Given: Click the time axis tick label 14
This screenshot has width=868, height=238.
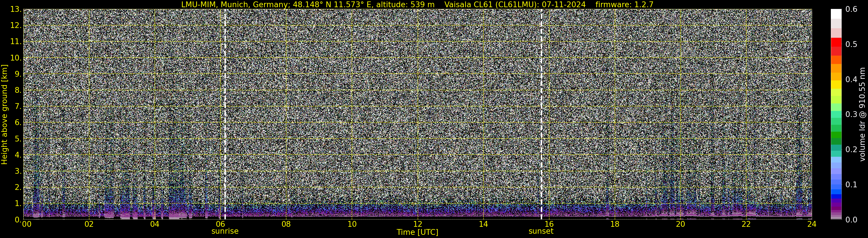Looking at the screenshot, I should (x=483, y=224).
